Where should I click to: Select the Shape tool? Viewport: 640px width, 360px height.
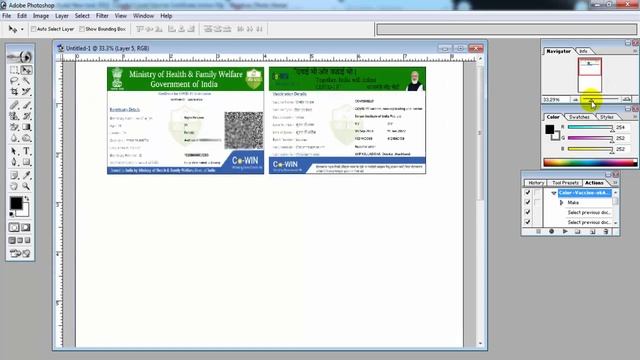(27, 162)
